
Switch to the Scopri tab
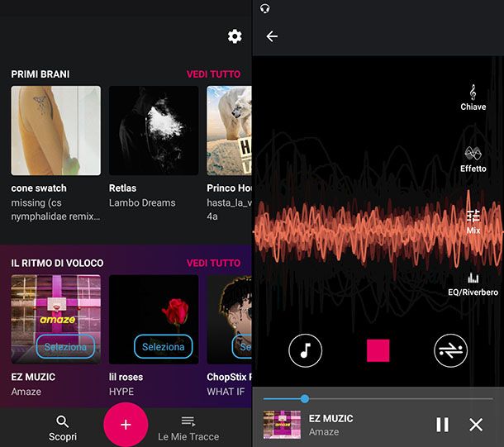[63, 429]
